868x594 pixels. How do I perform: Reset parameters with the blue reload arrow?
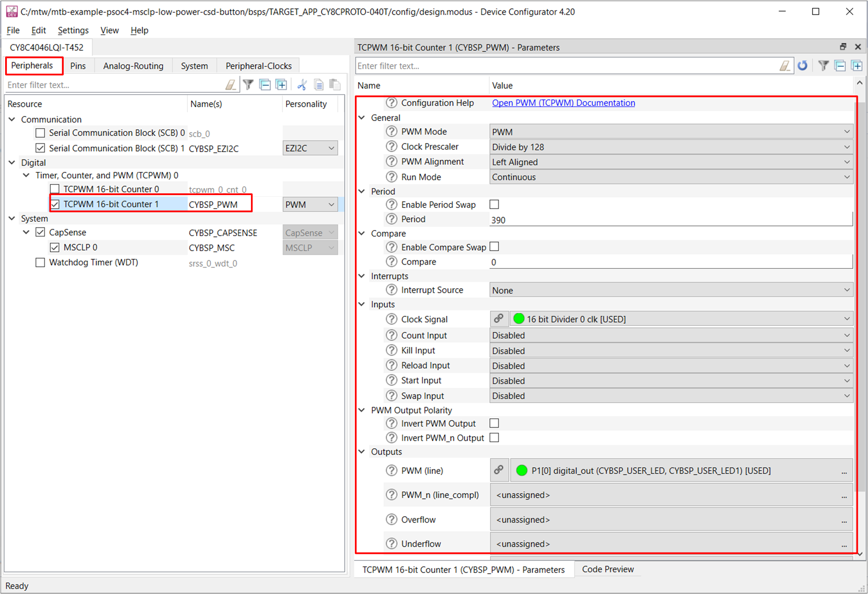[803, 66]
